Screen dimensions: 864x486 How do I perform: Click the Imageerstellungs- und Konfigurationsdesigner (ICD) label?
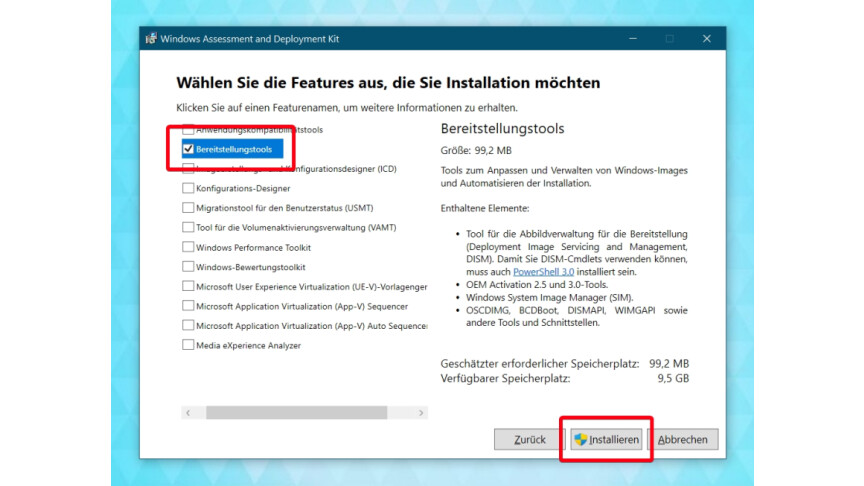point(296,169)
